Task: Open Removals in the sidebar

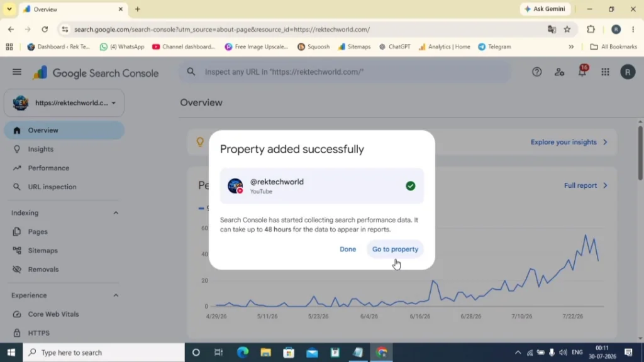Action: [64, 269]
